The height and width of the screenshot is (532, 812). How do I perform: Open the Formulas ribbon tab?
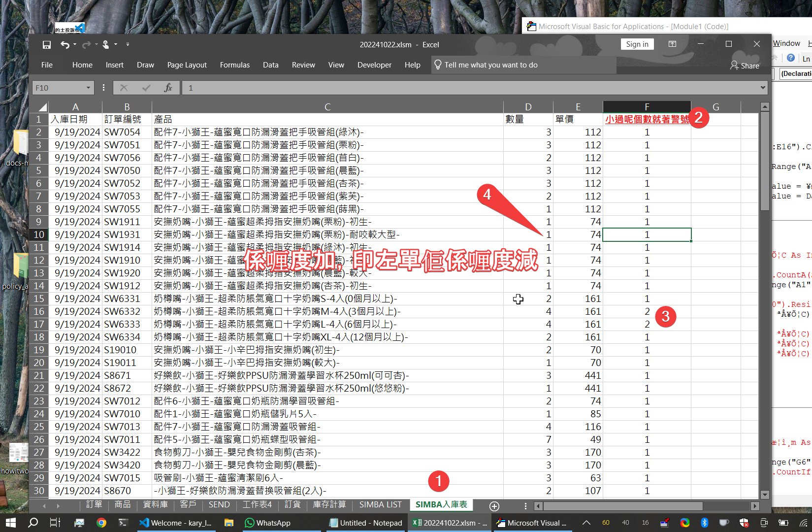(234, 65)
